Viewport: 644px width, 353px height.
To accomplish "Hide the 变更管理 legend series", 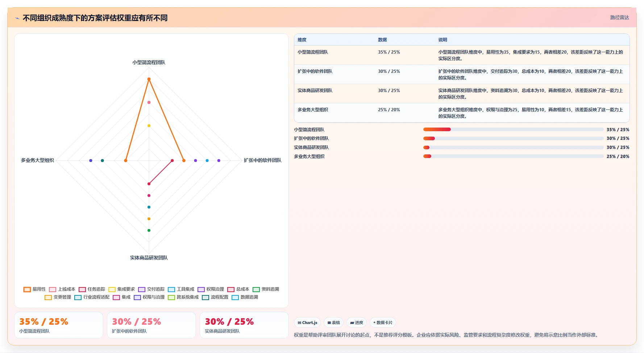I will [58, 297].
